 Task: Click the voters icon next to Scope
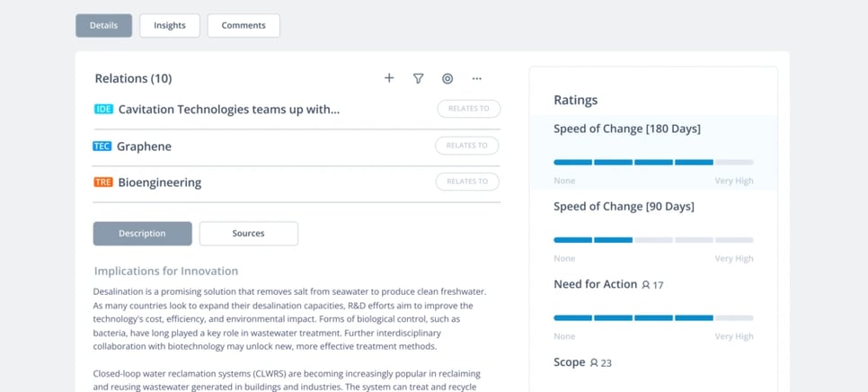[x=594, y=363]
